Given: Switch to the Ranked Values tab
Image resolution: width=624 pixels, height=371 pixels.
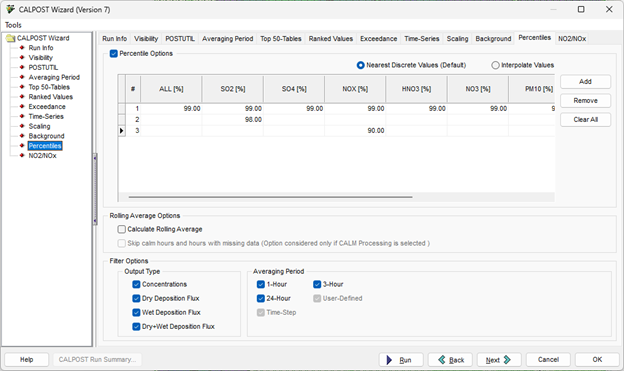Looking at the screenshot, I should [x=331, y=39].
